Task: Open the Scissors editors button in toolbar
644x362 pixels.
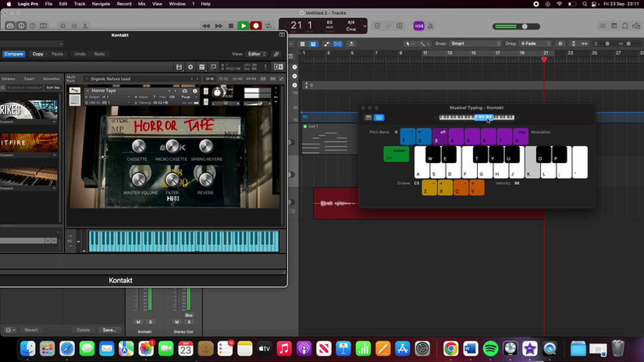Action: point(85,26)
